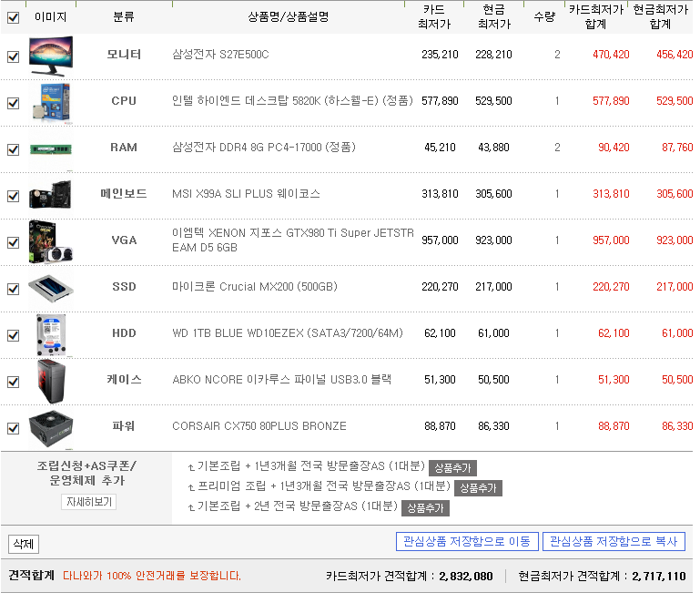700x603 pixels.
Task: Add 프리미엄 조립 option via 상품추가
Action: [478, 488]
